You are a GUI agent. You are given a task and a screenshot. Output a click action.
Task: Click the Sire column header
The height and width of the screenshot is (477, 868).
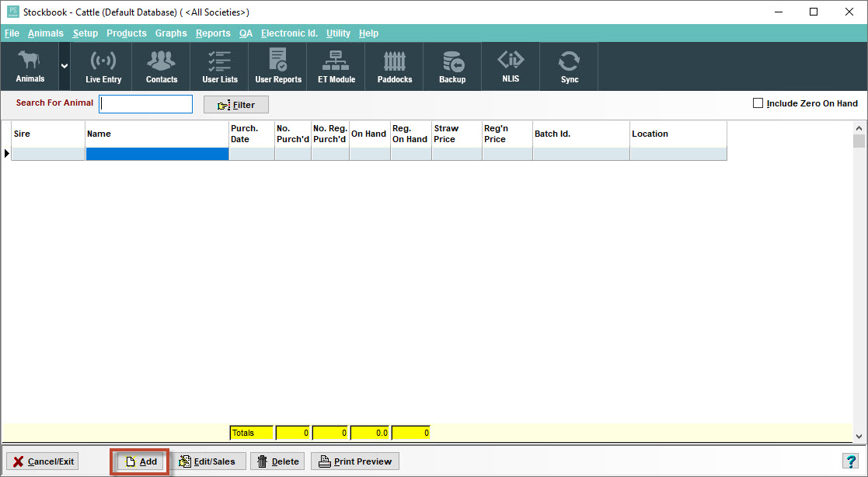click(x=48, y=134)
